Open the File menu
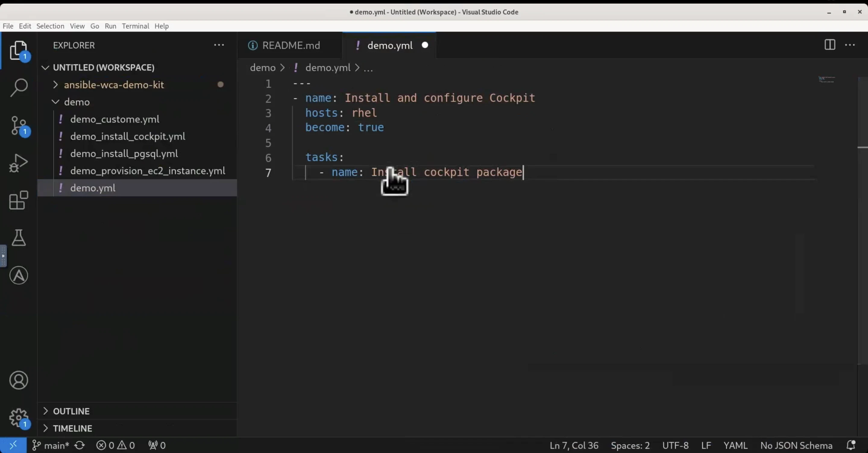The height and width of the screenshot is (453, 868). pyautogui.click(x=8, y=26)
